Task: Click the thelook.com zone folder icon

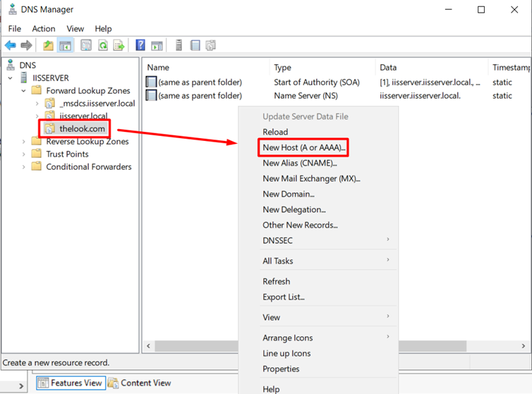Action: coord(50,128)
